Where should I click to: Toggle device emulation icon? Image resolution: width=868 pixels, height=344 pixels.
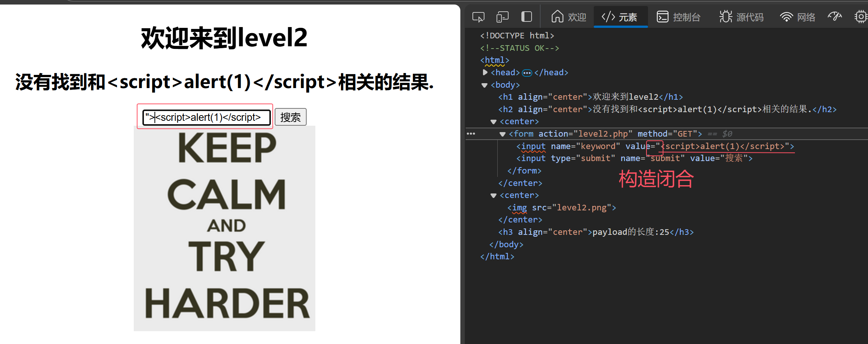[502, 17]
